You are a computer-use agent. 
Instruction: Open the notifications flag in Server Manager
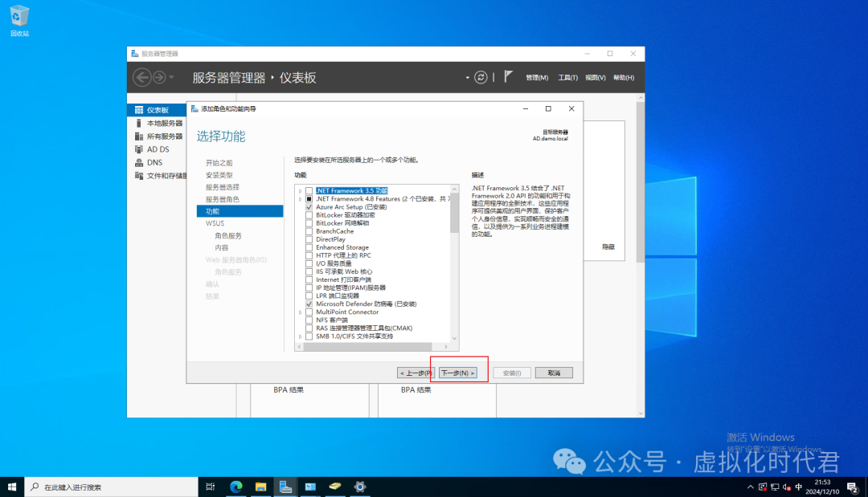[x=508, y=77]
